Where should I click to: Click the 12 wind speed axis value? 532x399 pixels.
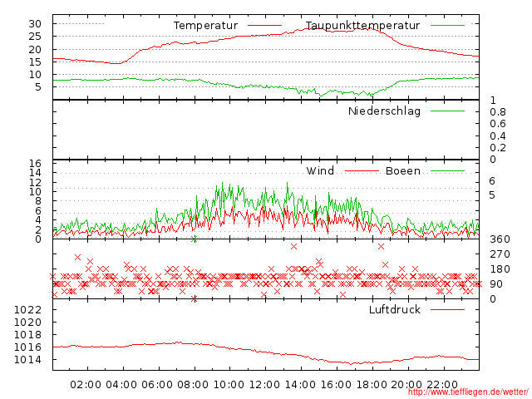35,183
